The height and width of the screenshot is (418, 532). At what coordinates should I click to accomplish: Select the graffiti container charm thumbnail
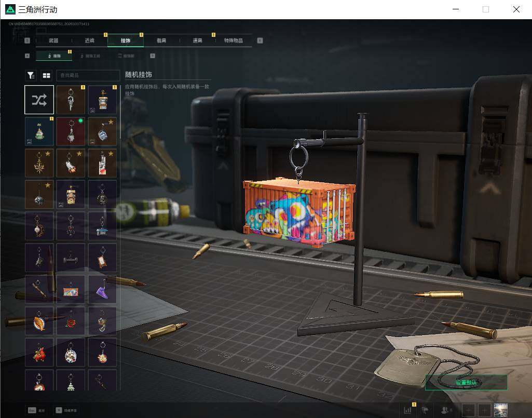point(71,289)
